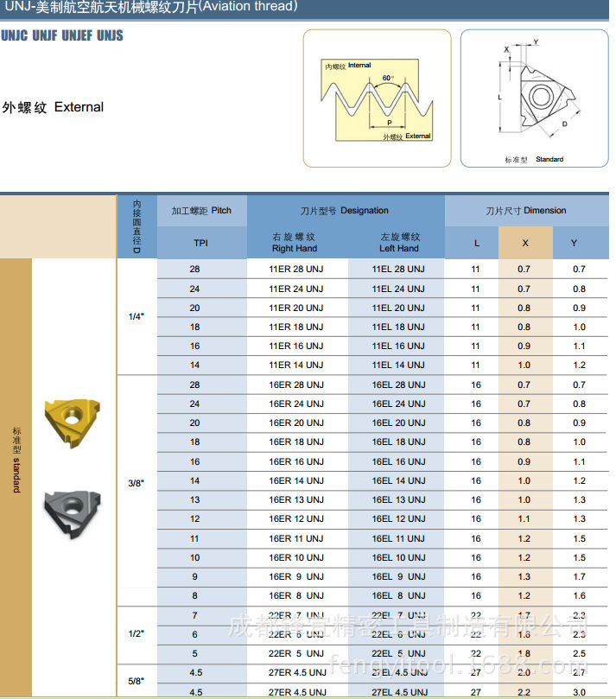This screenshot has height=699, width=616.
Task: Select cell '16ER 11 UNJ'
Action: [296, 539]
